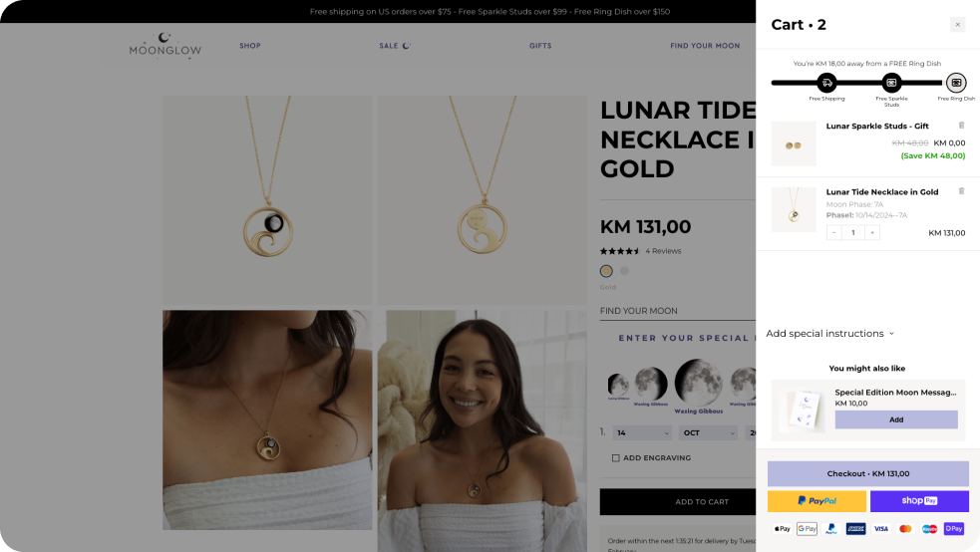Open the day dropdown showing 14

click(x=642, y=432)
